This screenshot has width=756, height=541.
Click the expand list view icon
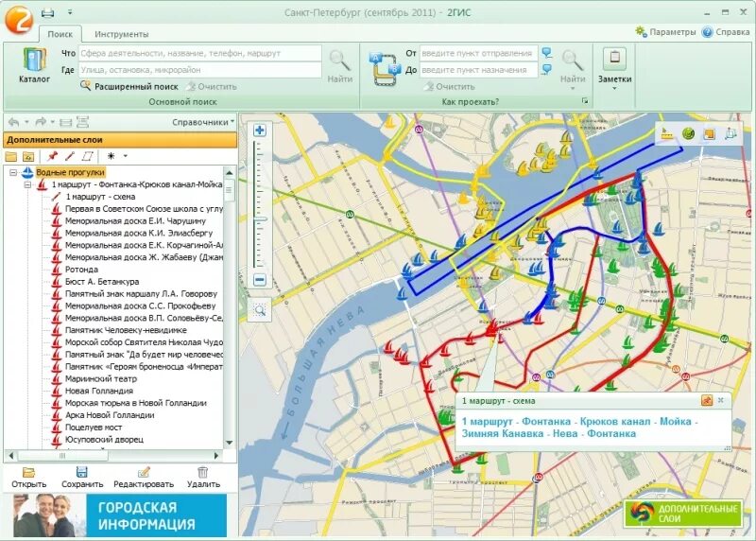82,122
